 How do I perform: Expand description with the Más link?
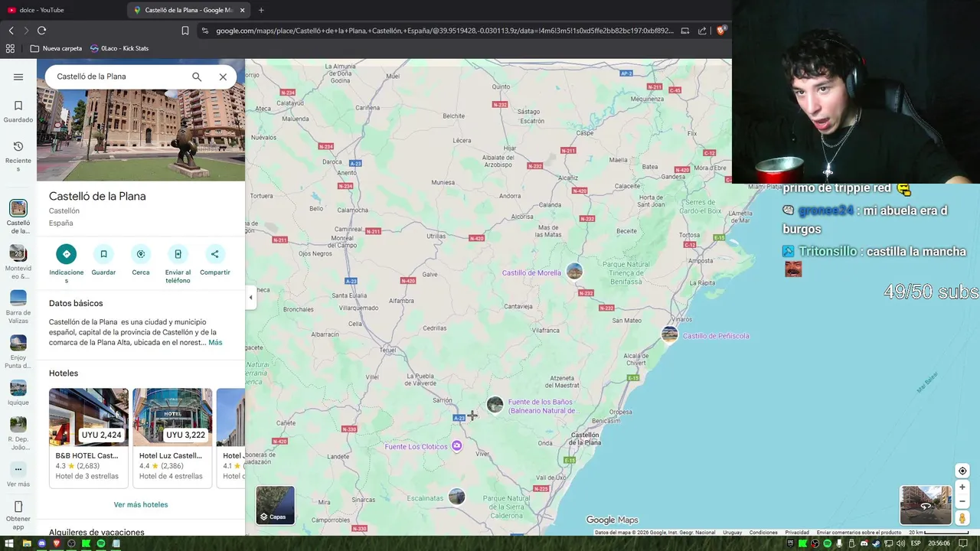point(215,343)
